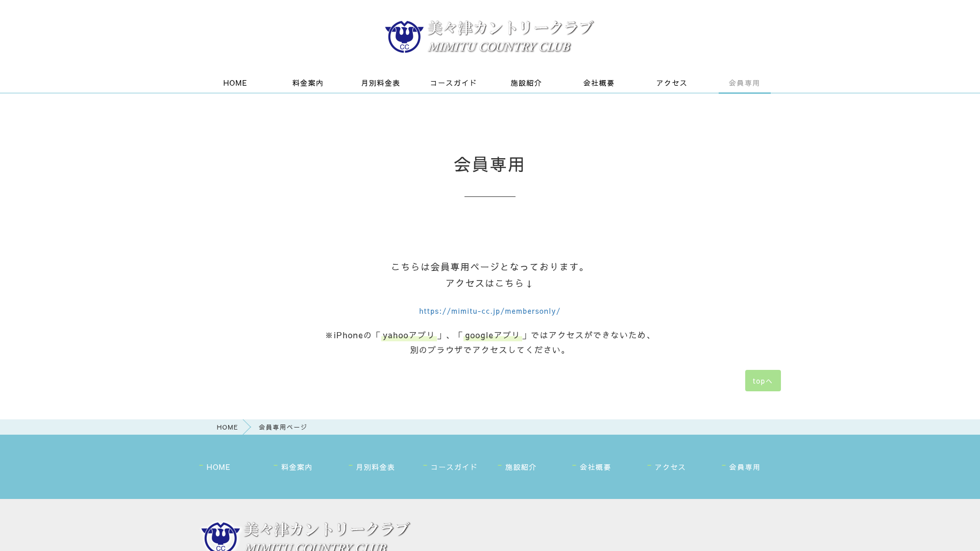Click the Mimitu Country Club header logo
This screenshot has width=980, height=551.
click(x=489, y=37)
